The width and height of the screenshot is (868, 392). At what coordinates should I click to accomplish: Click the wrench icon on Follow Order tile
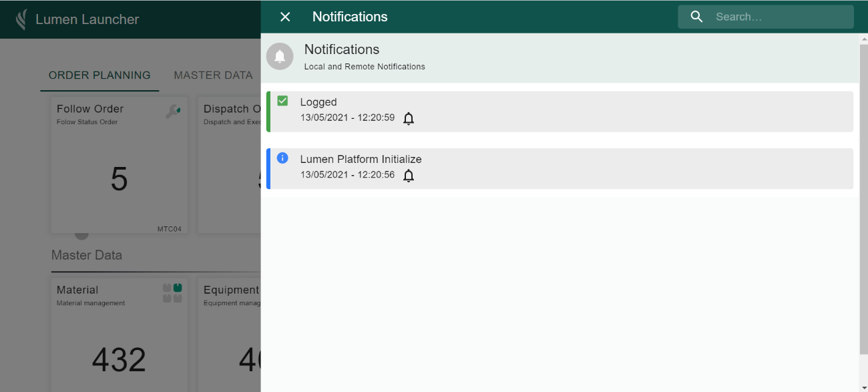173,112
